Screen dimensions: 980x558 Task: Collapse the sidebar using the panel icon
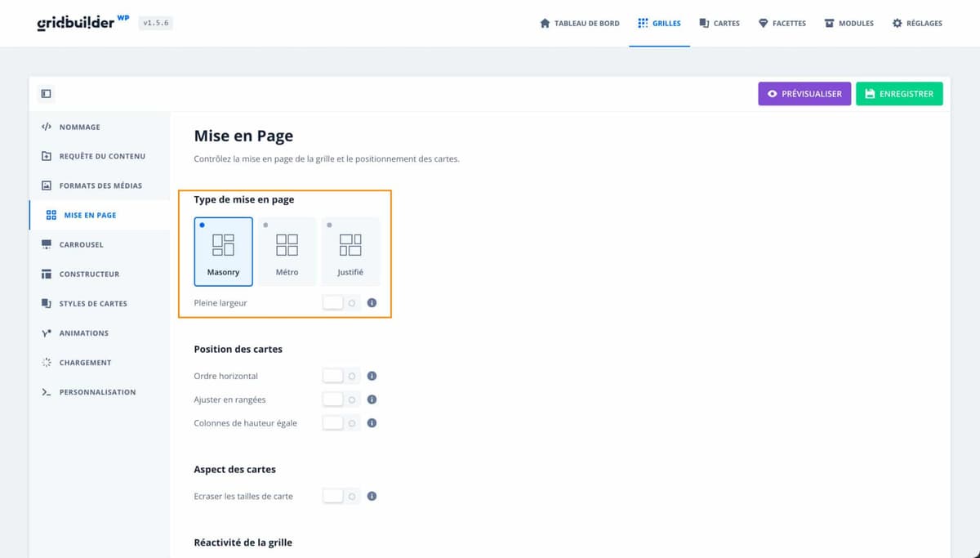coord(43,93)
